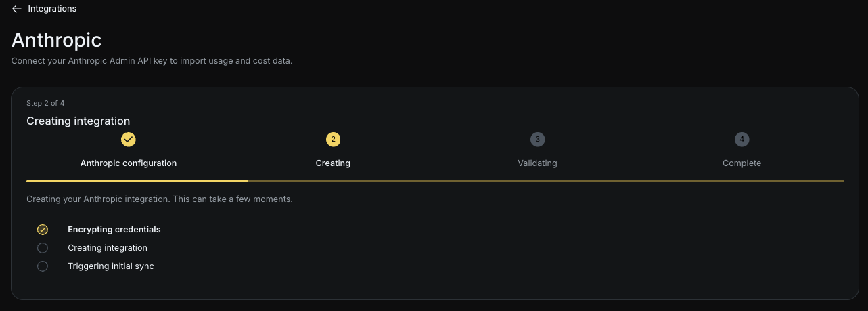
Task: Click the Creating integration task text
Action: coord(108,248)
